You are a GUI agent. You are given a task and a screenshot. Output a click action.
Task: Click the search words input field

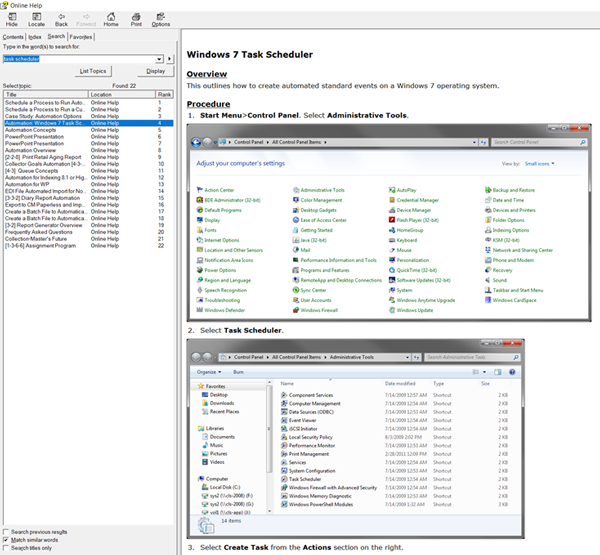pyautogui.click(x=80, y=59)
